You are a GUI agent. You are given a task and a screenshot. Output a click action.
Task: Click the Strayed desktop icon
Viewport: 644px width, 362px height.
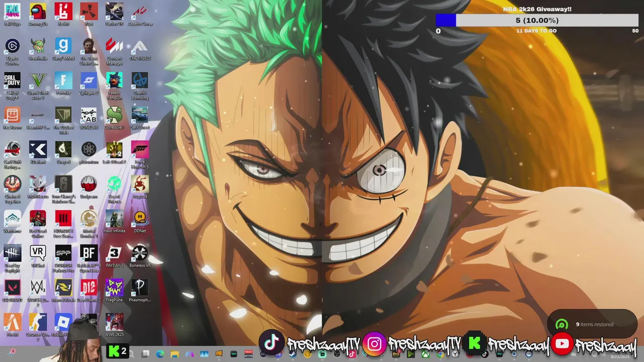63,152
